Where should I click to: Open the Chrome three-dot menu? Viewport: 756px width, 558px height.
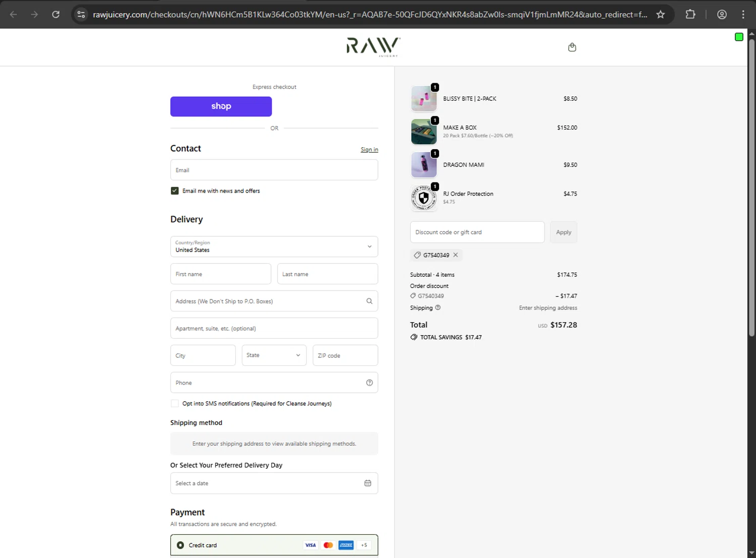point(743,14)
